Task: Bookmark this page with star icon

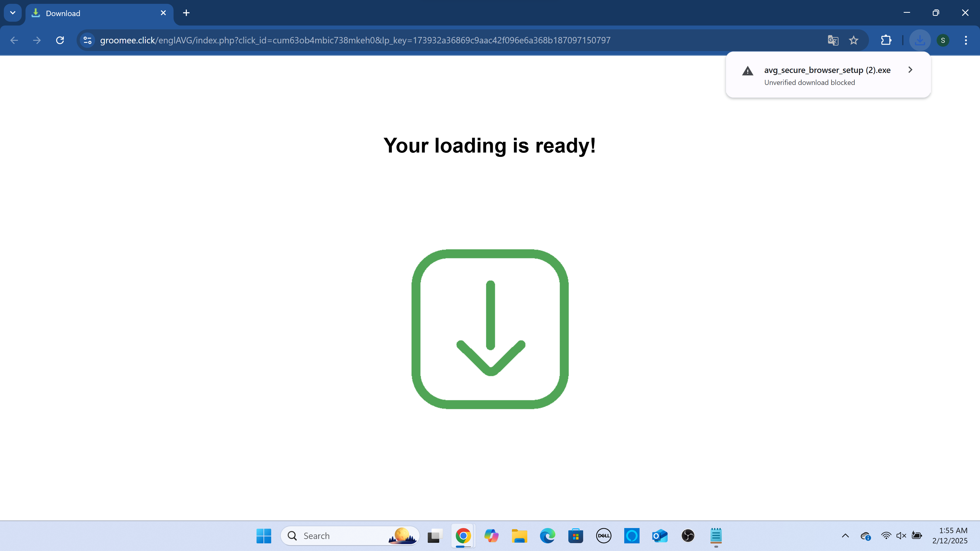Action: click(x=854, y=40)
